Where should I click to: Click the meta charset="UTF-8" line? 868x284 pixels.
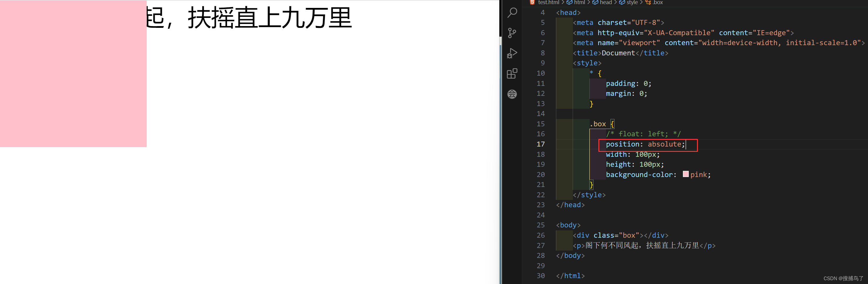618,23
